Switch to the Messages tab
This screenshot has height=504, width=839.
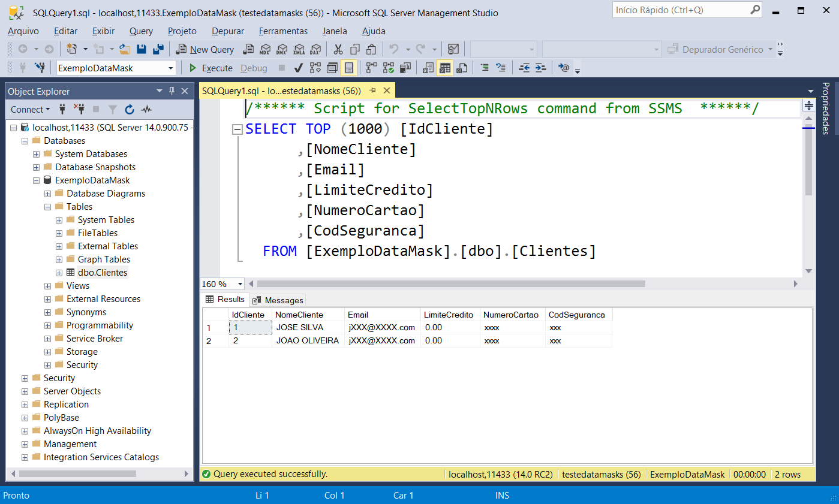click(278, 300)
